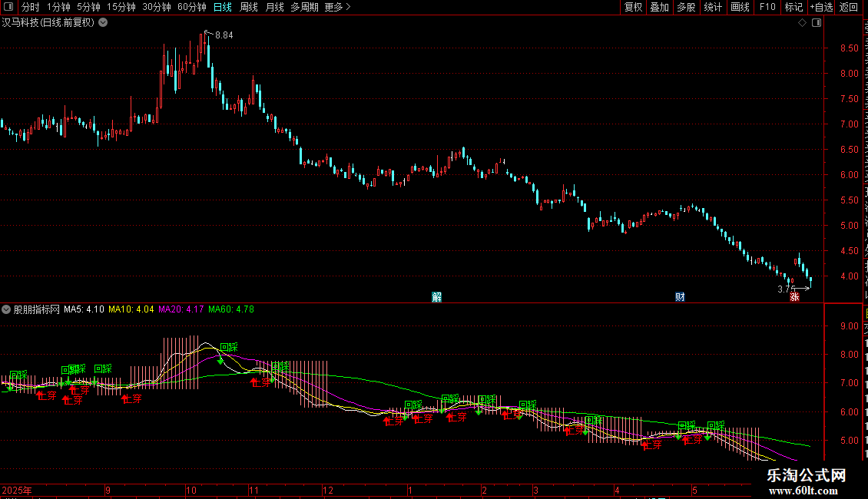This screenshot has width=868, height=499.
Task: Open dropdown next to 汉马科技 title
Action: [103, 23]
